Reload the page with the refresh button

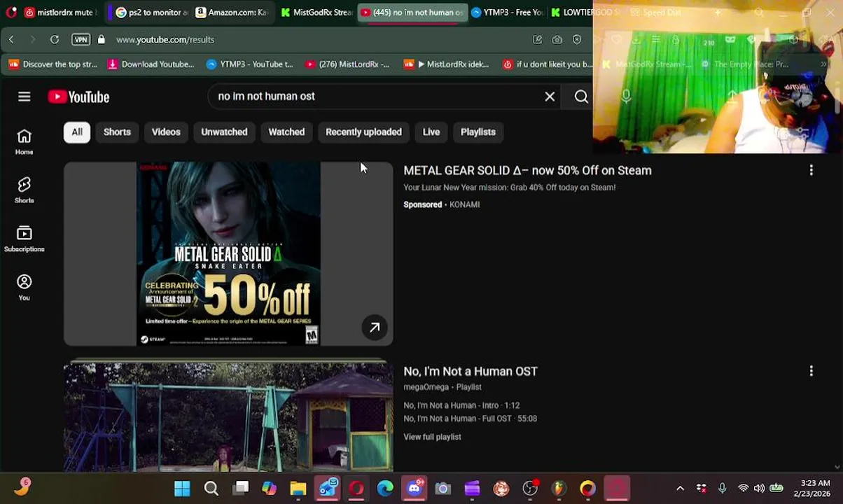(54, 39)
